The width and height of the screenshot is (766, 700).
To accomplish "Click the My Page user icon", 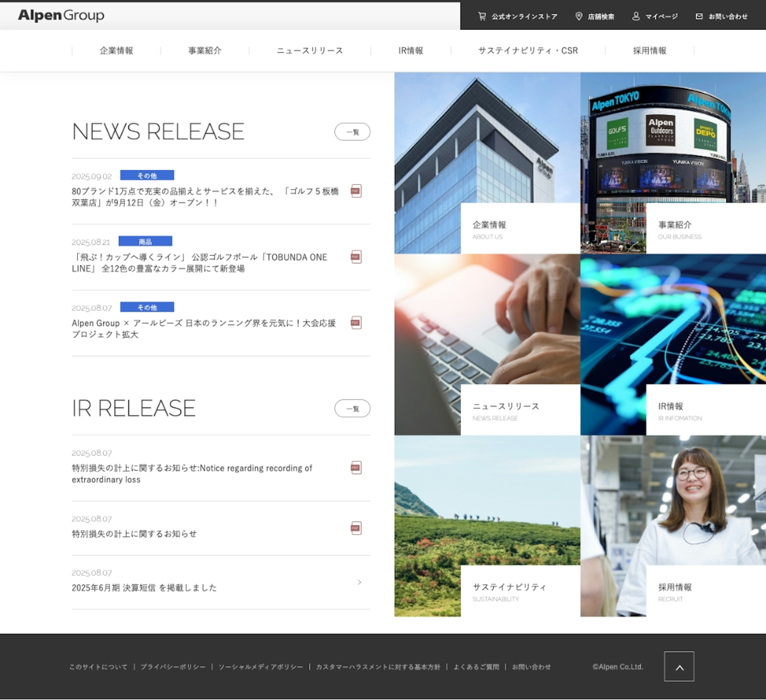I will 636,16.
